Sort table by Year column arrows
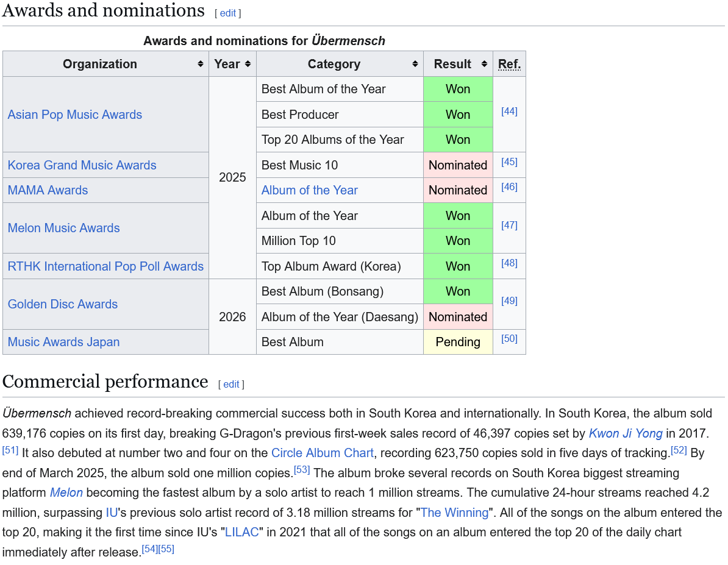 (x=248, y=64)
